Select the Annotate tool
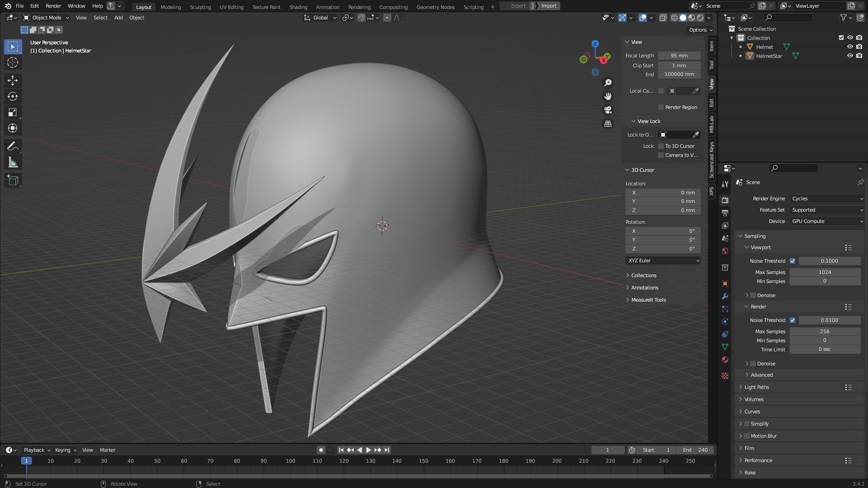Screen dimensions: 868x488 [x=13, y=146]
